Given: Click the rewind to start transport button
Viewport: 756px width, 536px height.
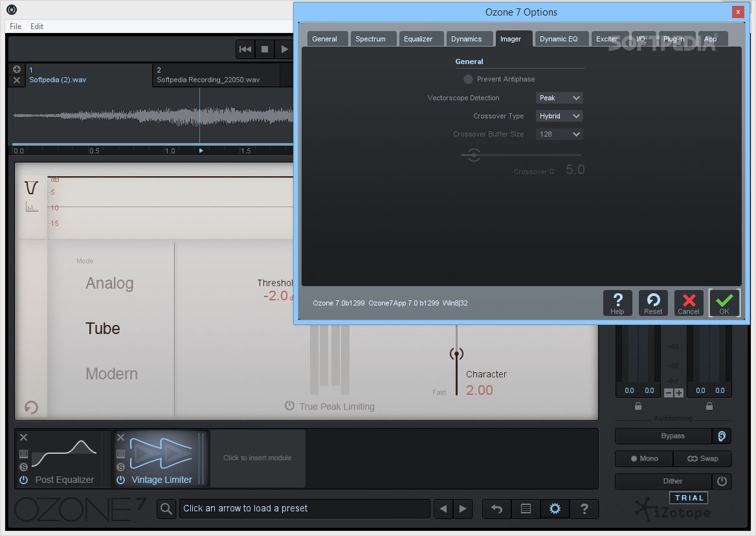Looking at the screenshot, I should (245, 49).
